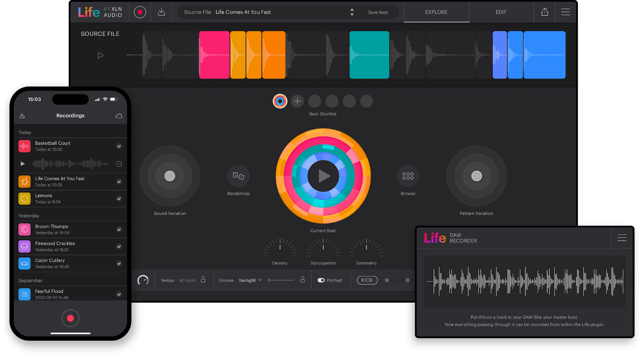Select the third empty beat shortlist slot
This screenshot has height=358, width=644.
coord(349,101)
